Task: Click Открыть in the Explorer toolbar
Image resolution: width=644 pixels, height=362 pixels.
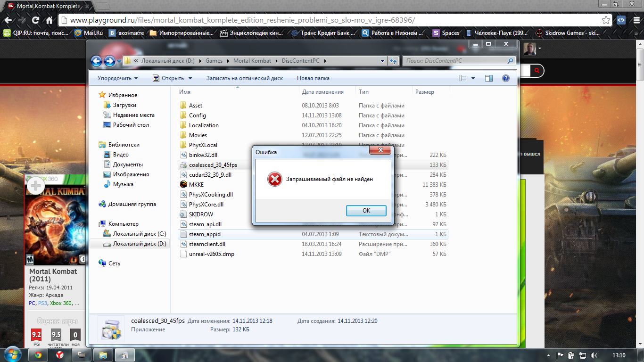Action: 168,78
